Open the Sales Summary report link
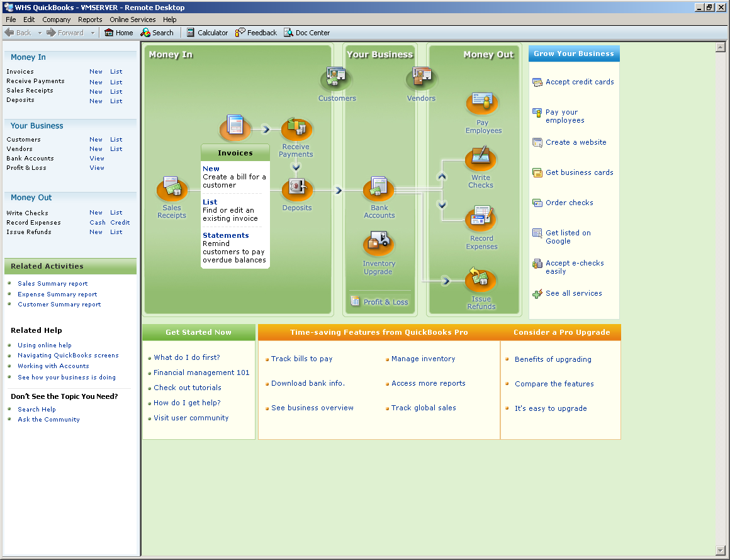Image resolution: width=730 pixels, height=560 pixels. point(53,284)
